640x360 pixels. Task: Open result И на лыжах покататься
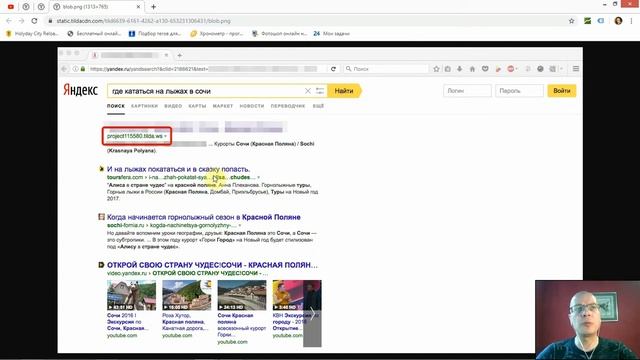(x=178, y=169)
